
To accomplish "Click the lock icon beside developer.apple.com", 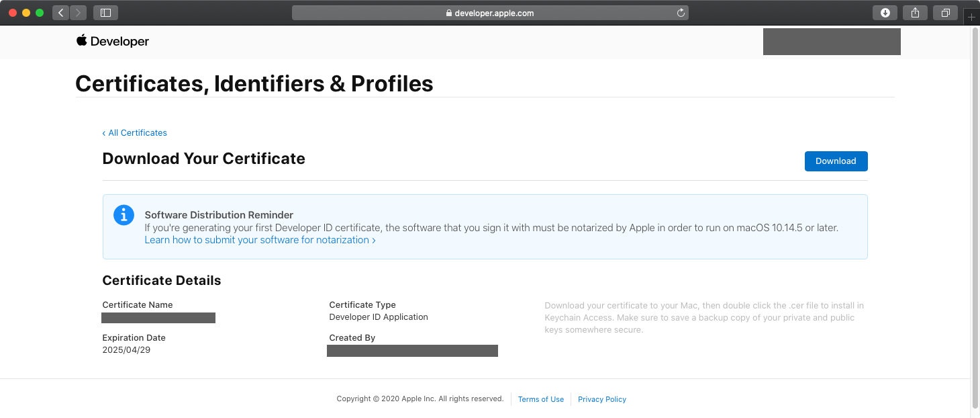I will click(x=449, y=13).
